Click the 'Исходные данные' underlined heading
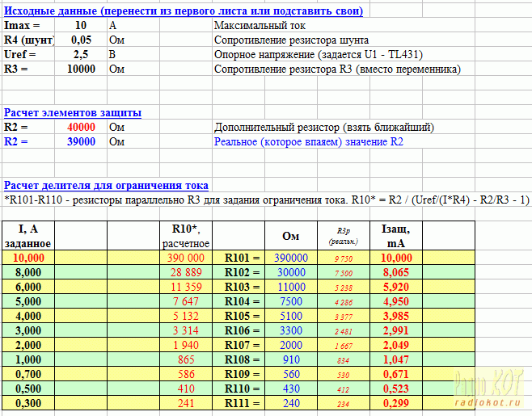 tap(184, 11)
